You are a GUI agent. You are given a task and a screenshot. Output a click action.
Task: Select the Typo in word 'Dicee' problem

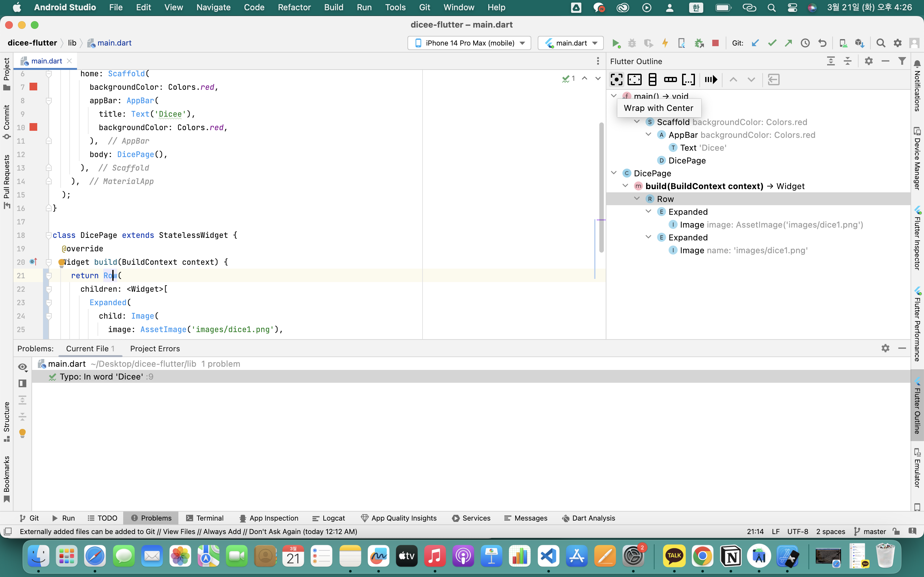(x=102, y=377)
